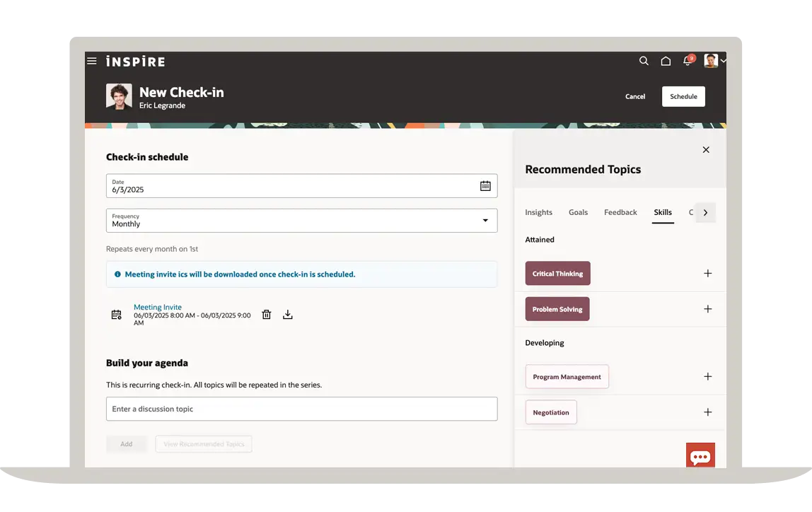Open the user profile avatar menu

tap(714, 61)
